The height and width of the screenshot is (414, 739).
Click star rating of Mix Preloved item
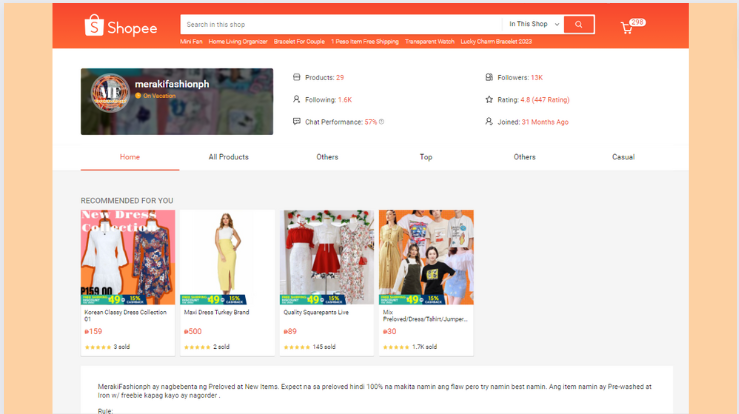396,347
